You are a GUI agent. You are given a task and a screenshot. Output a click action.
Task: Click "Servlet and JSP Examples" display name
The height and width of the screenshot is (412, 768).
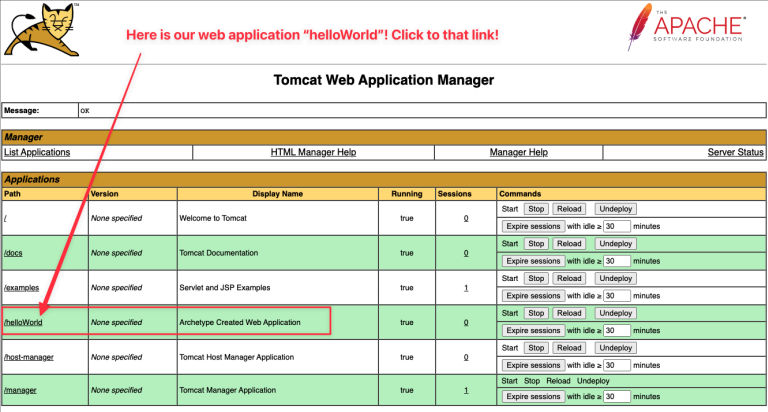[225, 288]
